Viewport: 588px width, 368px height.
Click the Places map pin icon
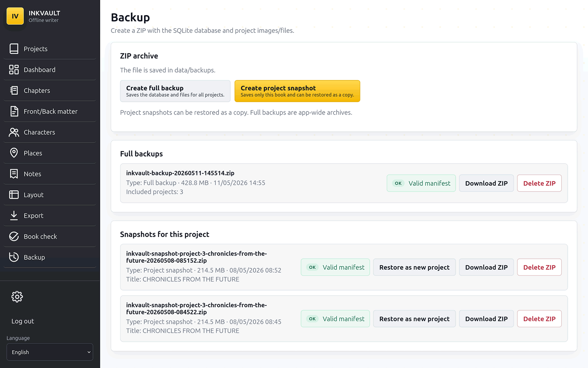tap(14, 153)
